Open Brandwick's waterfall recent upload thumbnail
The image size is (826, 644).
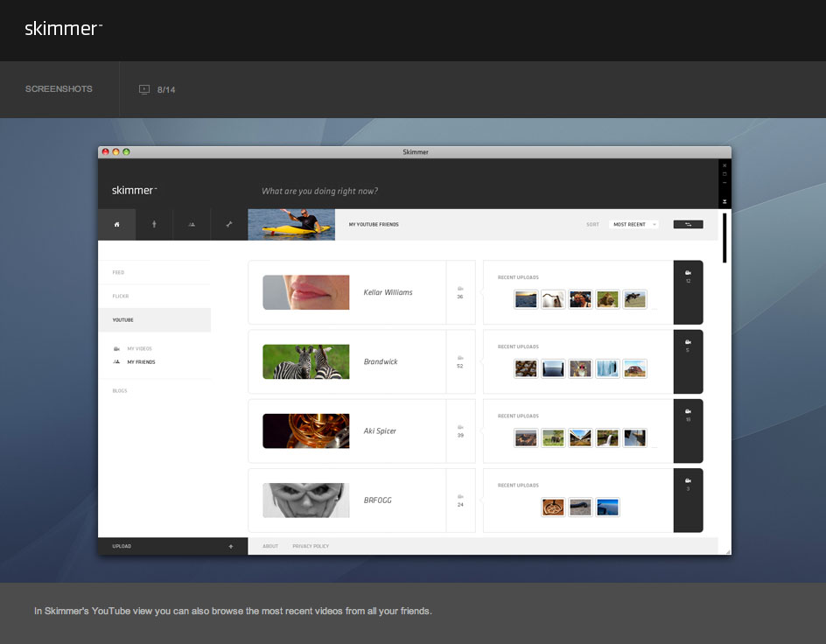[x=607, y=368]
